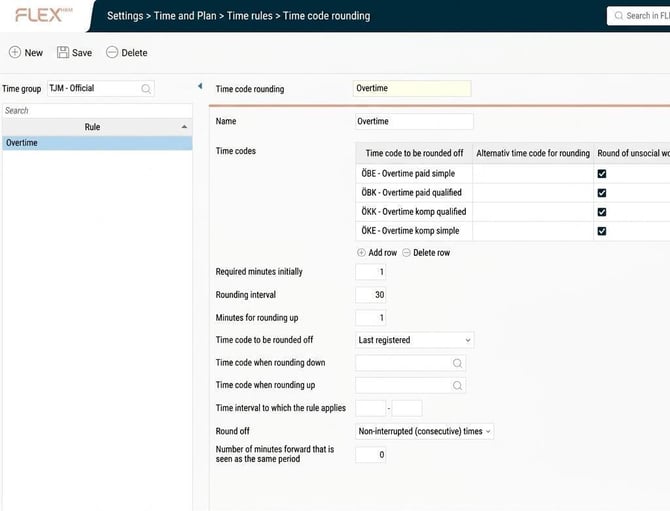This screenshot has height=511, width=670.
Task: Click the Add row link
Action: click(x=382, y=253)
